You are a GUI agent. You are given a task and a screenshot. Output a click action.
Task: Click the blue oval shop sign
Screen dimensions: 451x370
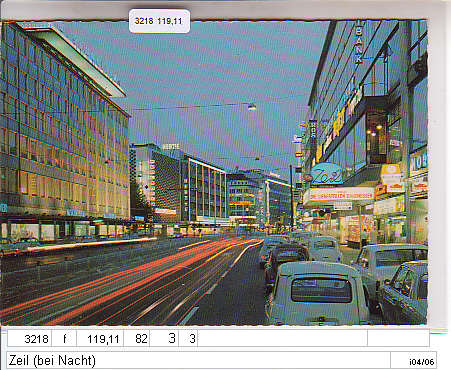(327, 174)
